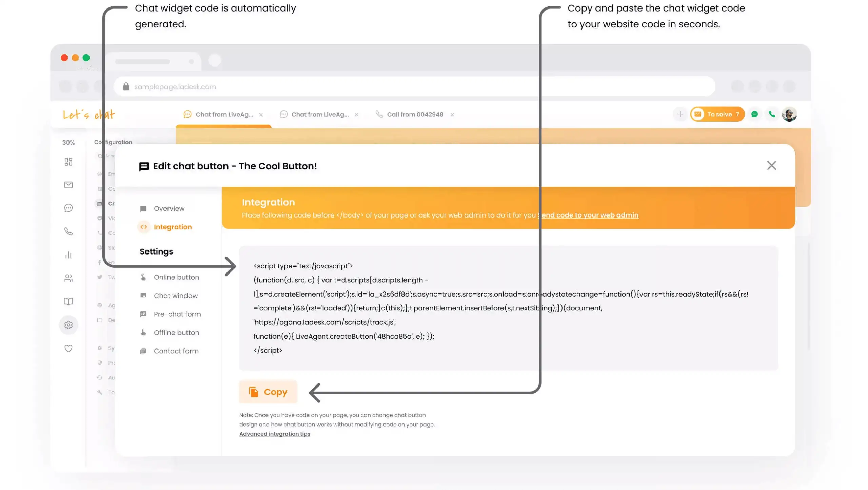The image size is (868, 490).
Task: Open the chats section from the sidebar speech bubble
Action: 68,208
